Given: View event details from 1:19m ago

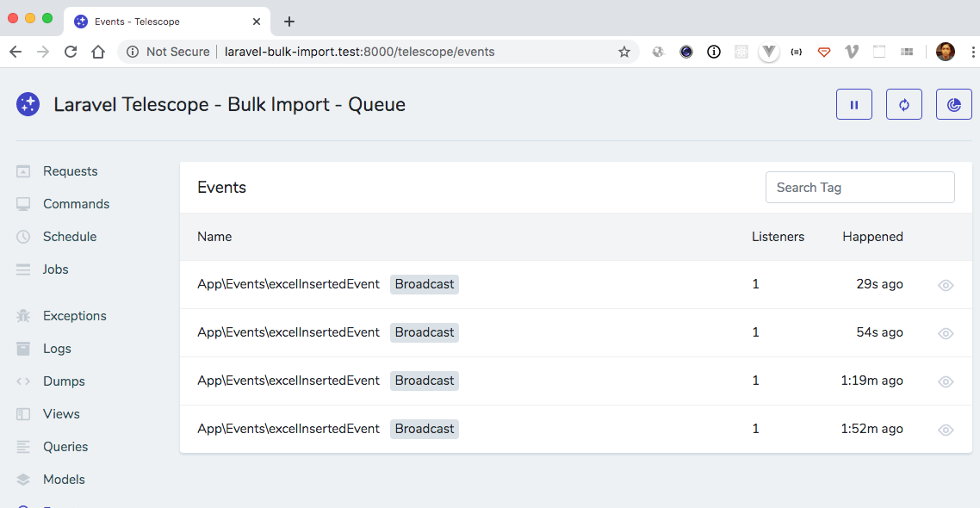Looking at the screenshot, I should pyautogui.click(x=946, y=381).
